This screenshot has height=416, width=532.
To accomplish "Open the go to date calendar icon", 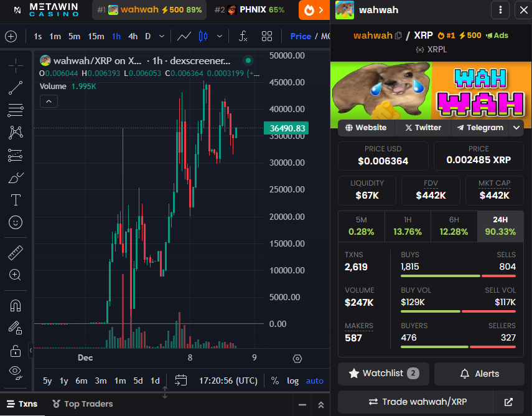I will pyautogui.click(x=181, y=381).
